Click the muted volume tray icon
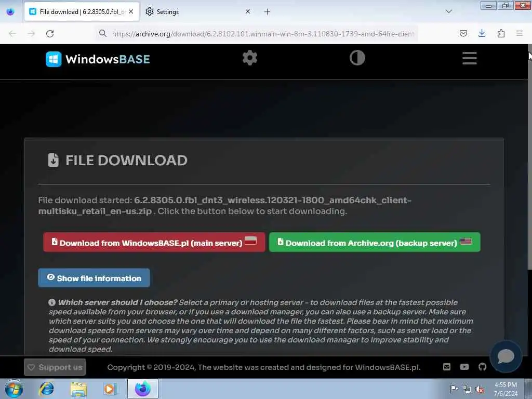The width and height of the screenshot is (532, 399). pos(480,389)
